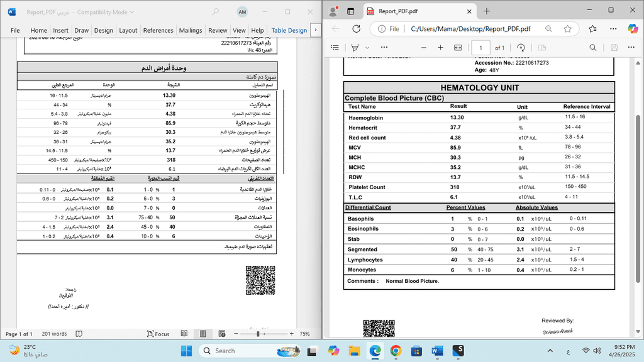644x362 pixels.
Task: Close the Report_PDF.pdf tab
Action: [x=469, y=11]
